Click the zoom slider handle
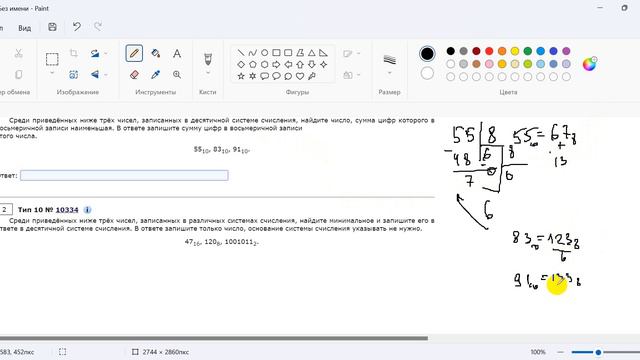The width and height of the screenshot is (640, 360). 598,352
